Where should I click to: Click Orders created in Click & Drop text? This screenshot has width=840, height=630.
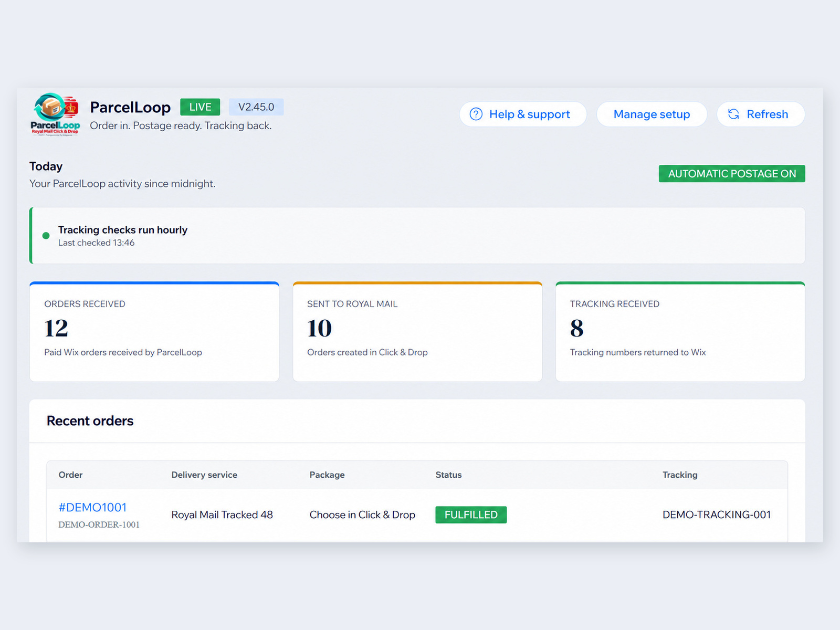click(x=367, y=352)
